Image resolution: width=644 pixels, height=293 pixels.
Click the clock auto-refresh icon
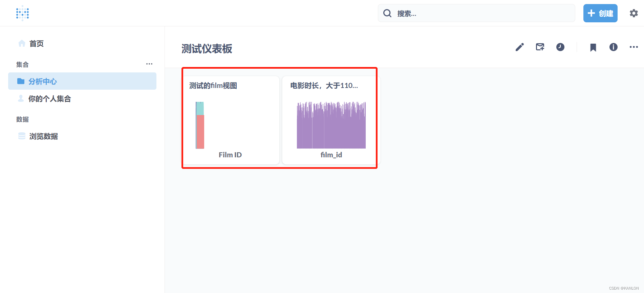[x=560, y=47]
